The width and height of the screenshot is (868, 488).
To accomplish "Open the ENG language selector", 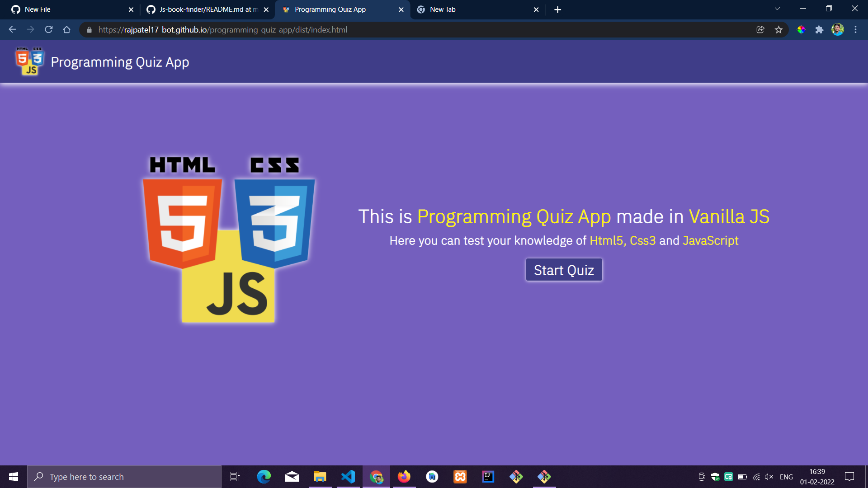I will click(787, 476).
